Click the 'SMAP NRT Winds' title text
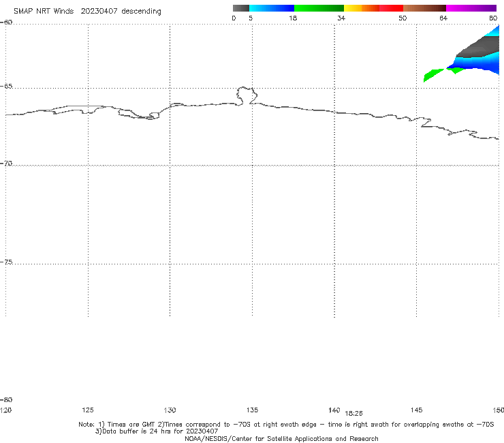The height and width of the screenshot is (443, 504). tap(44, 12)
